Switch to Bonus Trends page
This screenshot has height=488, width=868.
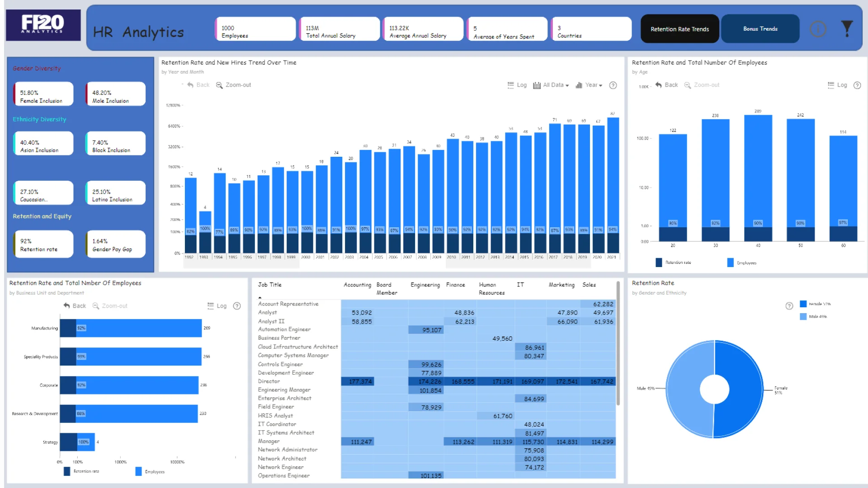[760, 29]
